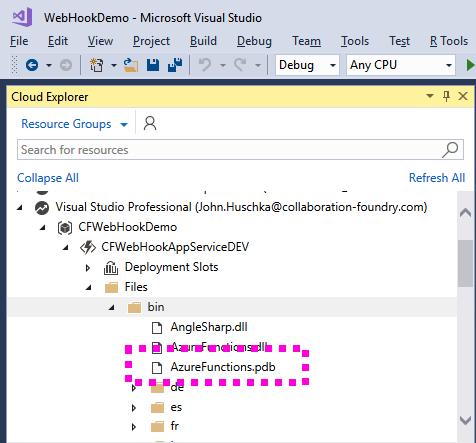Click the vertical scrollbar thumb
The image size is (476, 443).
465,263
